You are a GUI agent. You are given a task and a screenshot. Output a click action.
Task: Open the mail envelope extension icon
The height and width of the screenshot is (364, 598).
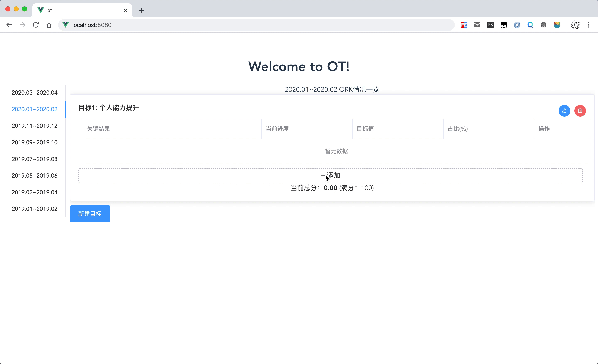pyautogui.click(x=477, y=25)
